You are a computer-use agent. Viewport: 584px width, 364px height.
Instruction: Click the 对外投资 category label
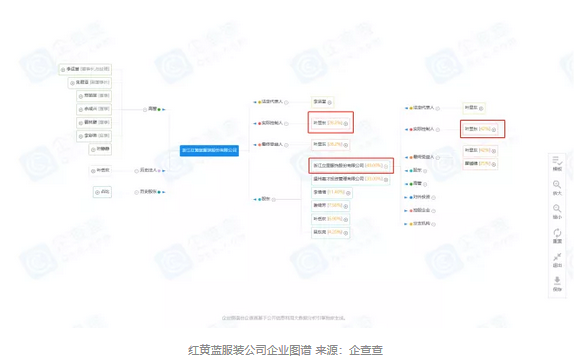tap(421, 197)
